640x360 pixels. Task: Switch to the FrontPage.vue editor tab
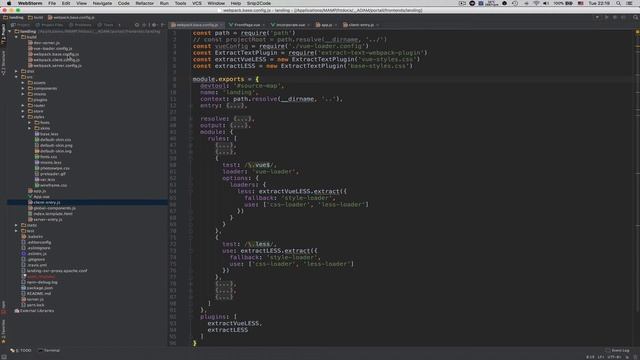click(247, 25)
